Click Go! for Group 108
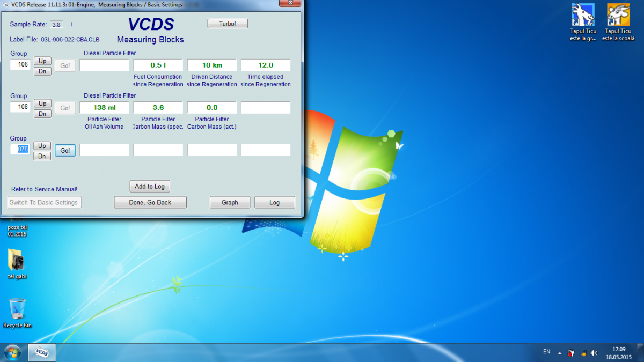Viewport: 644px width, 362px height. pyautogui.click(x=65, y=108)
